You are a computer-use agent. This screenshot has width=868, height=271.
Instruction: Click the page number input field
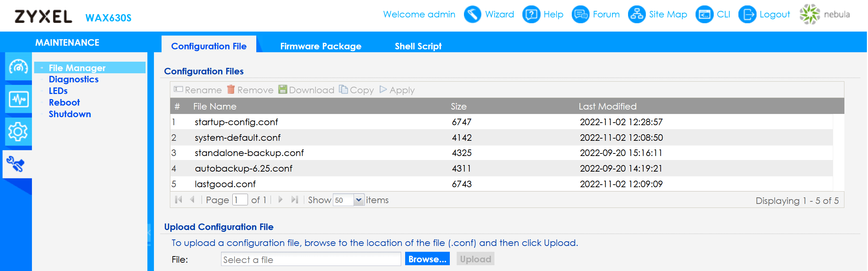[x=240, y=200]
